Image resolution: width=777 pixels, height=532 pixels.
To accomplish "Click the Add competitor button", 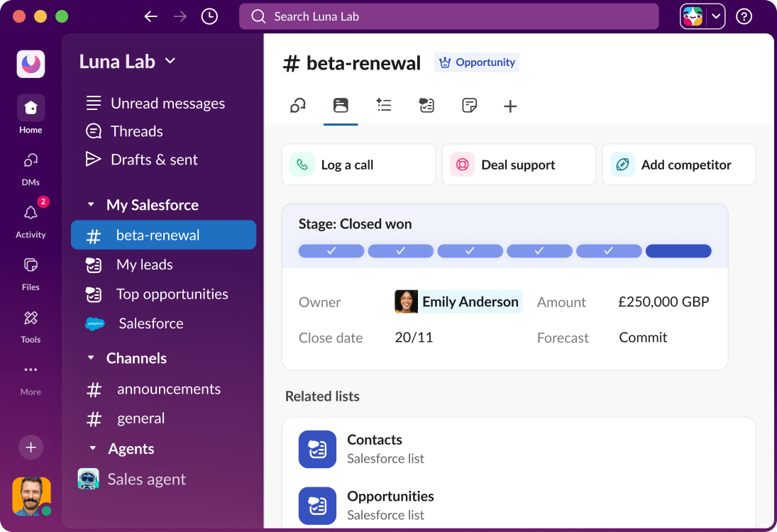I will point(678,164).
